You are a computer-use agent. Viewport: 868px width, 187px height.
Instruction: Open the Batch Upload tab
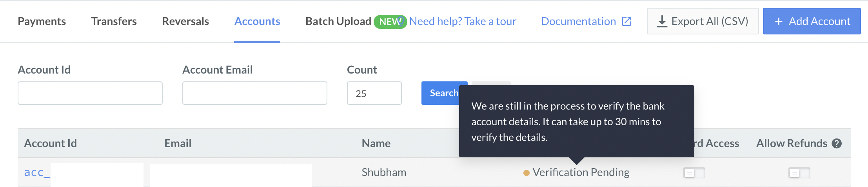pos(338,21)
